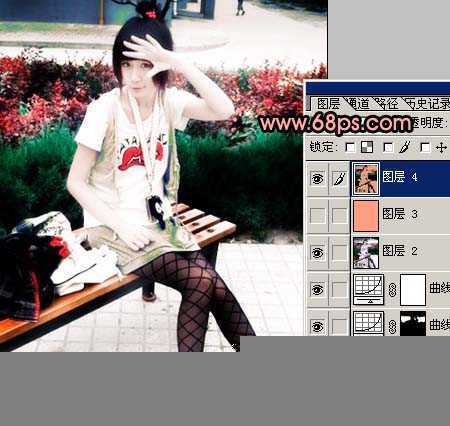
Task: Hide the upper curves adjustment layer
Action: [317, 289]
